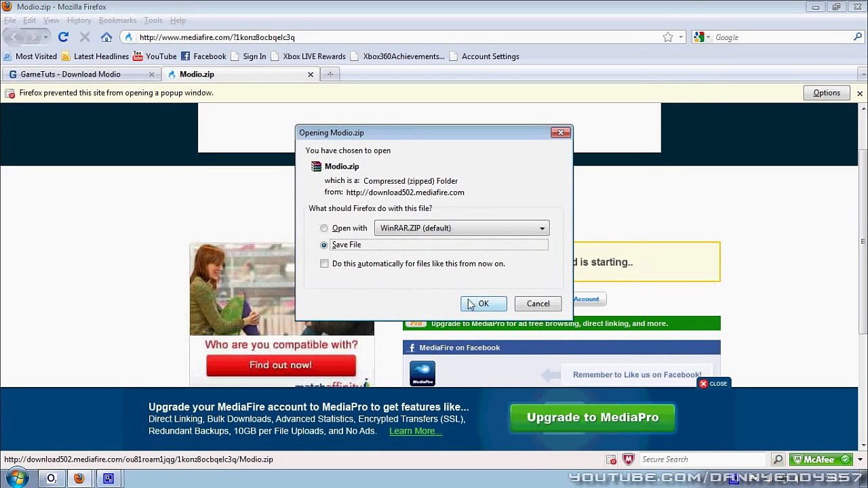Click the Modio.zip file icon
868x488 pixels.
click(316, 166)
